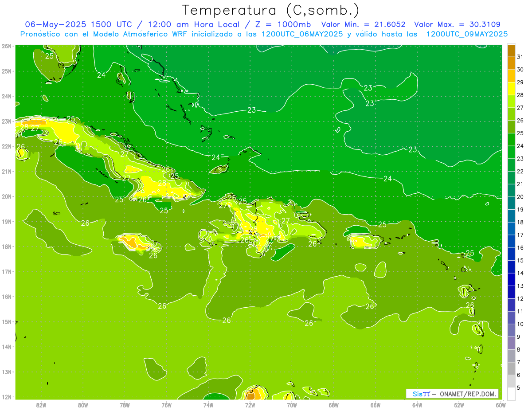Screen dimensions: 532x411
Task: Click the number 18 on the color scale
Action: point(520,223)
